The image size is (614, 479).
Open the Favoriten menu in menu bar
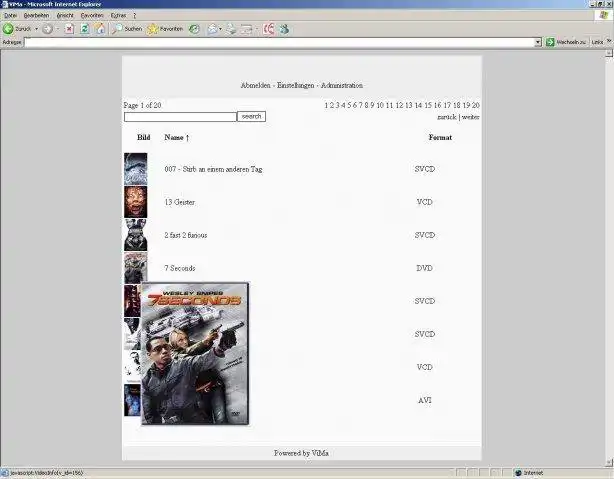tap(92, 16)
